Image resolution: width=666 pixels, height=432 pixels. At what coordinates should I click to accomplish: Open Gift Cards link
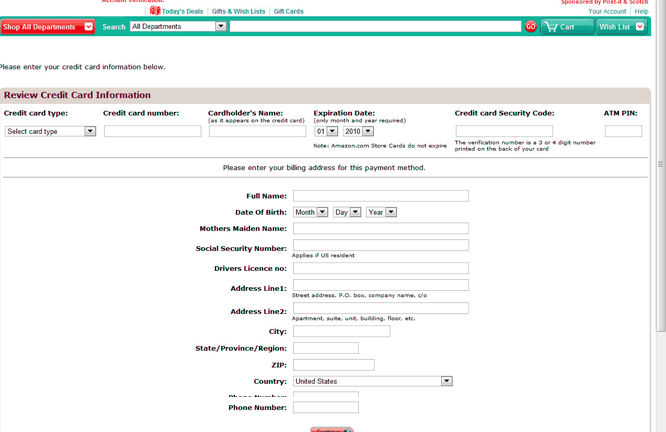(x=288, y=11)
